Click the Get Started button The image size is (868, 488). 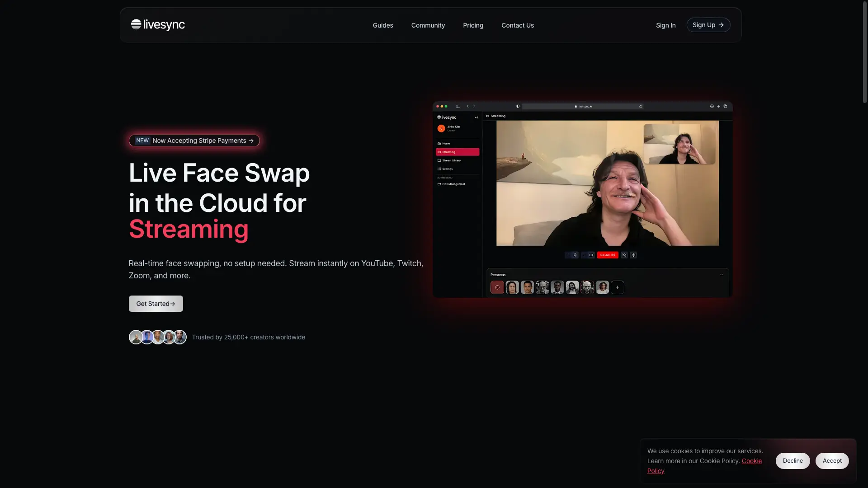pos(156,304)
